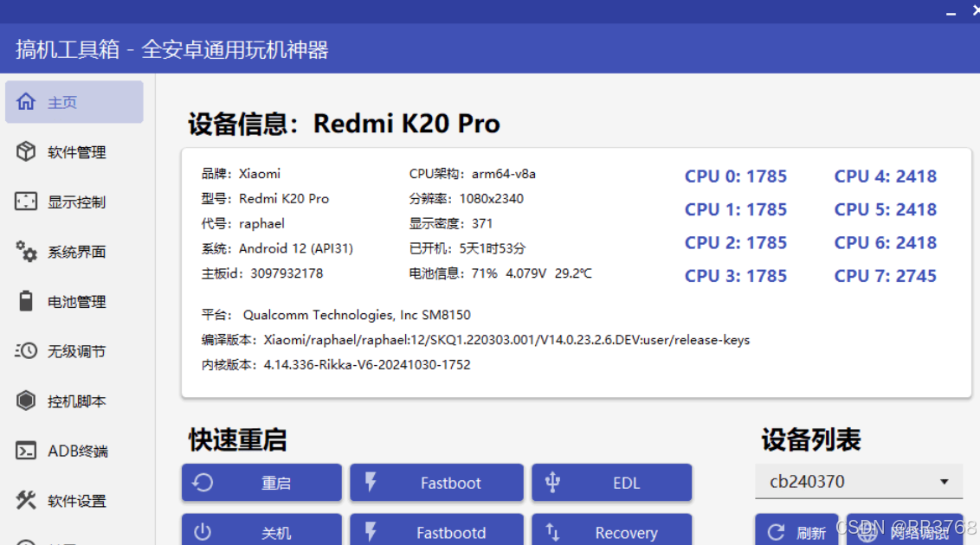Click the lightning icon on Fastbootd button

tap(371, 532)
